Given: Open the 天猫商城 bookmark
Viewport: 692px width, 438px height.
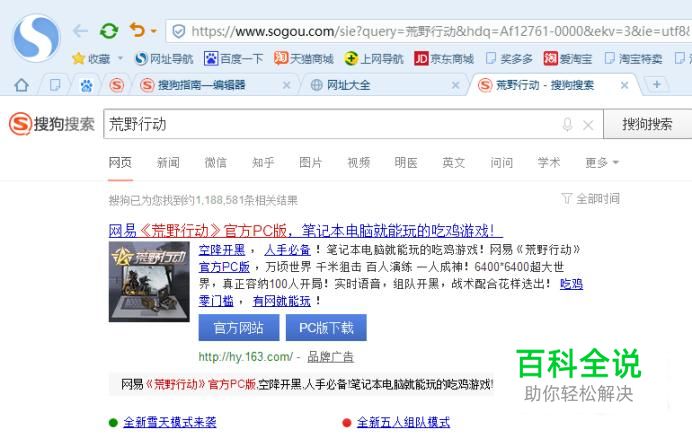Looking at the screenshot, I should point(304,58).
